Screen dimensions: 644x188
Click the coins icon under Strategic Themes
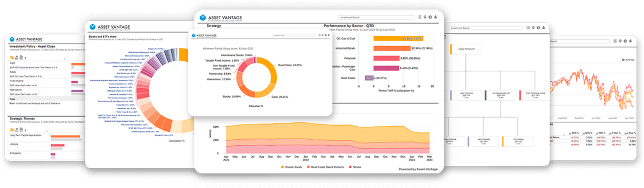[12, 130]
